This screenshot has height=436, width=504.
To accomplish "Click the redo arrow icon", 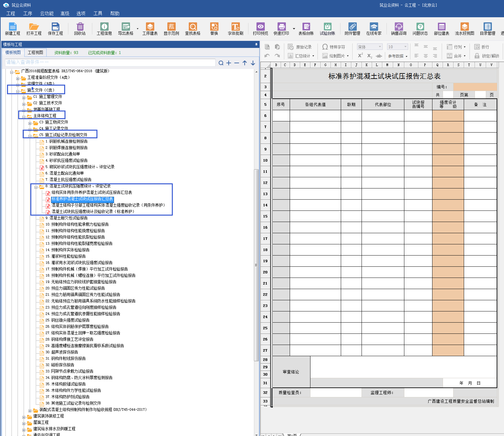I will (x=277, y=56).
